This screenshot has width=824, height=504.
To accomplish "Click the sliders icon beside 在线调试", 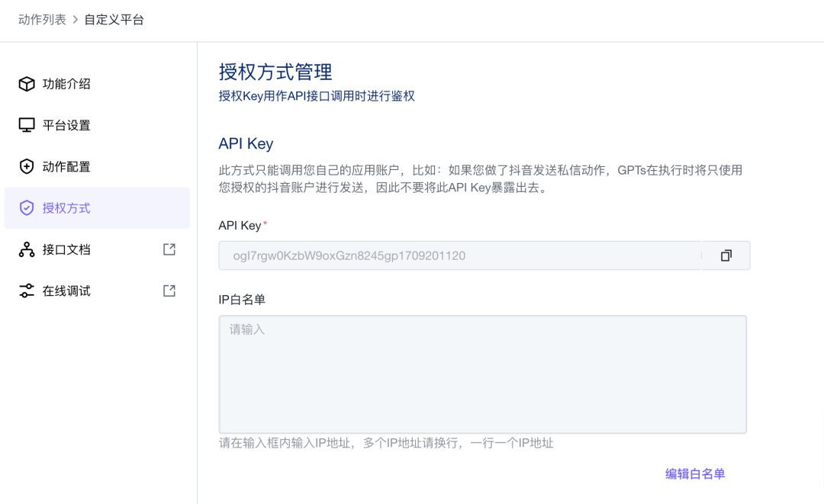I will (27, 291).
